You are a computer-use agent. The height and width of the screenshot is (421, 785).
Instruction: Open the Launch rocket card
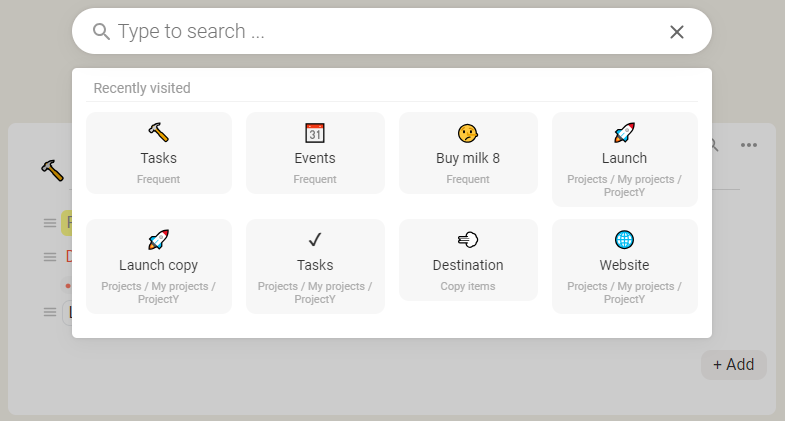tap(624, 159)
